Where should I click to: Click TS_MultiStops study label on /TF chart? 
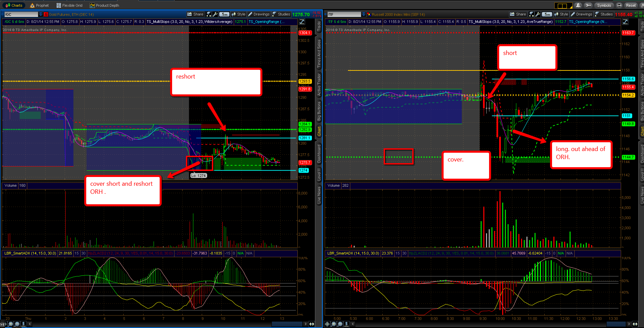[x=511, y=22]
